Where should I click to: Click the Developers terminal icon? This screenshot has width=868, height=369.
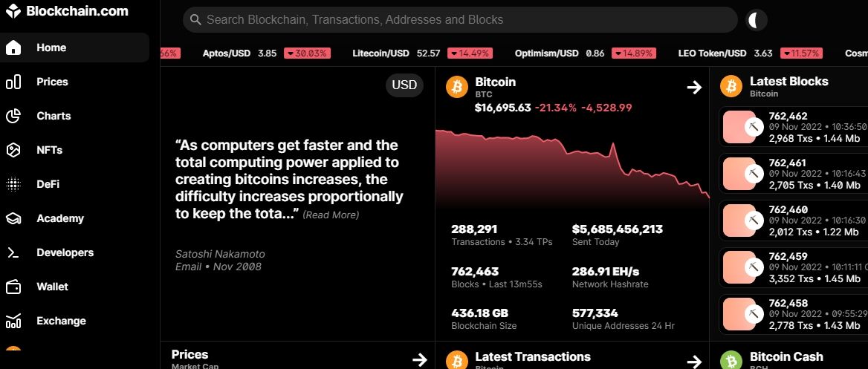coord(13,252)
